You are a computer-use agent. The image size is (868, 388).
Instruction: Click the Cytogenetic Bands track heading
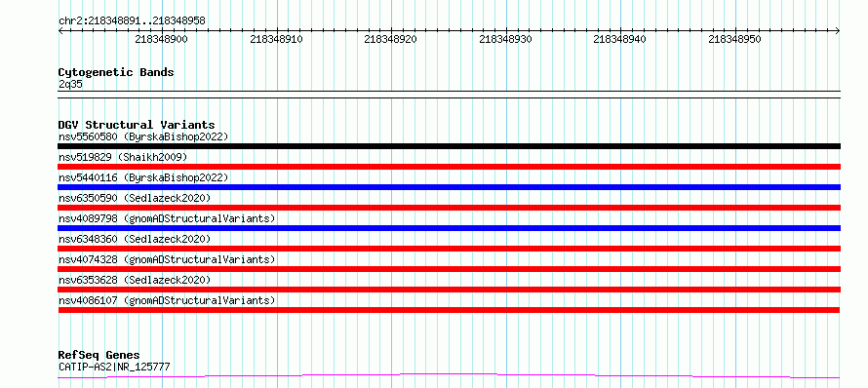click(x=116, y=72)
